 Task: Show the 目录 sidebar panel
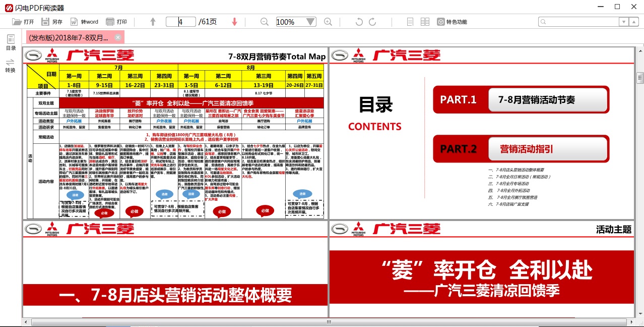11,42
